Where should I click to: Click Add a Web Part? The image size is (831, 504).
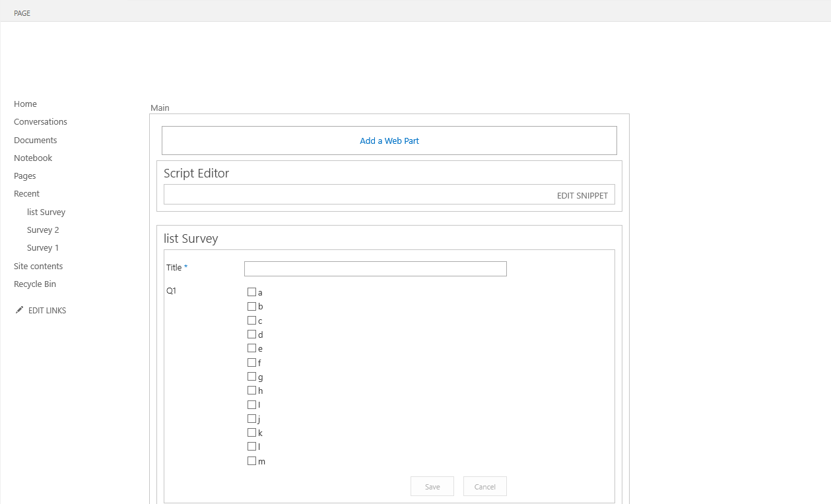(x=389, y=141)
